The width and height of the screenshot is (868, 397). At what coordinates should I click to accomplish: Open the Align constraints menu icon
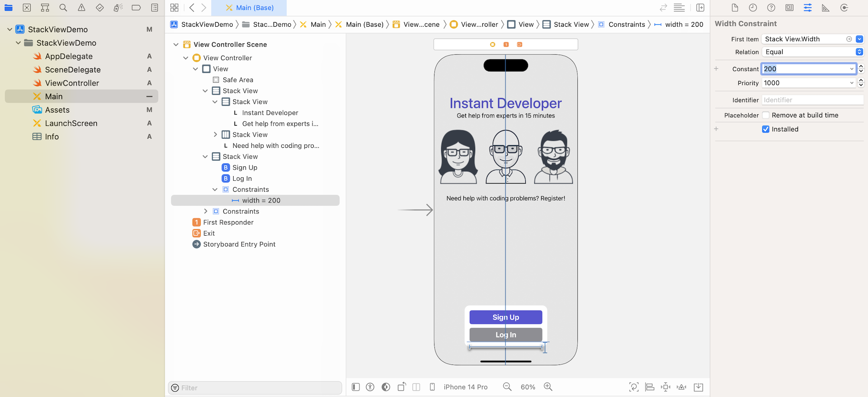[650, 387]
